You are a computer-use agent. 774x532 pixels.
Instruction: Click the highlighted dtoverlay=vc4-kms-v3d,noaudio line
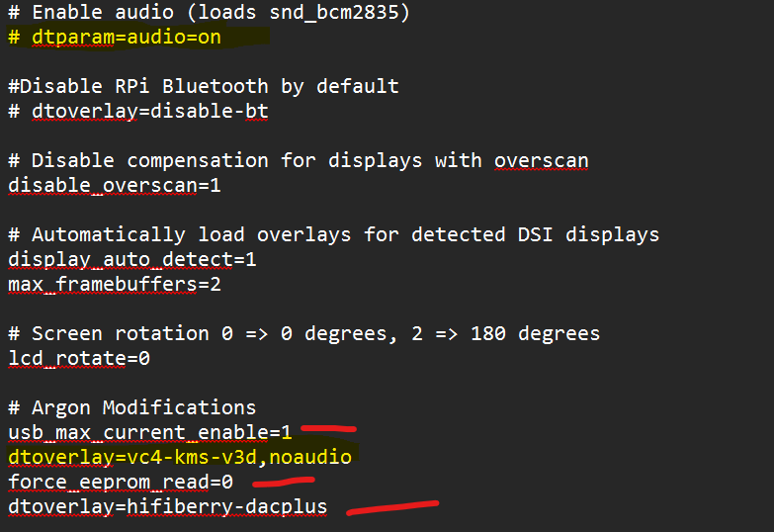pos(180,458)
